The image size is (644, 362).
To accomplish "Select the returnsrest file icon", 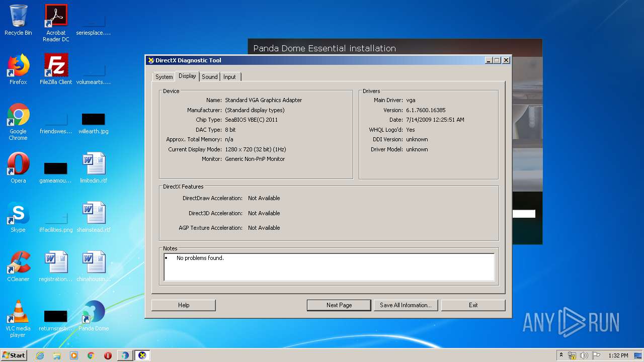I will [x=56, y=320].
